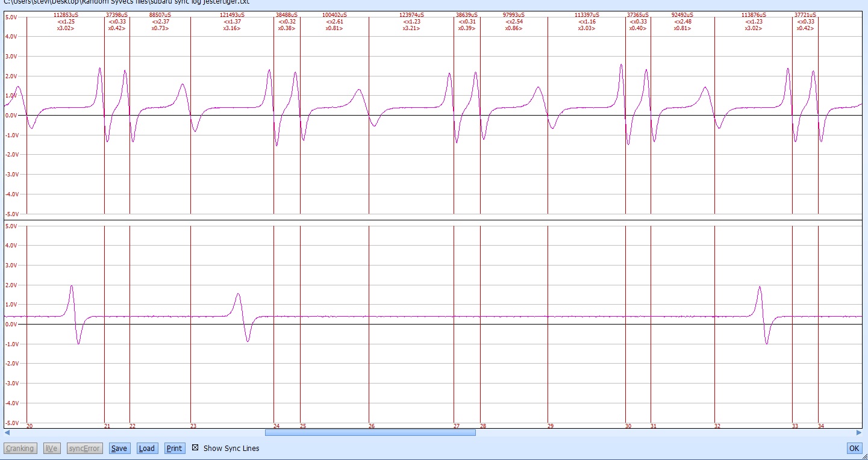Click the 38488uS timing label
This screenshot has height=460, width=868.
coord(287,14)
